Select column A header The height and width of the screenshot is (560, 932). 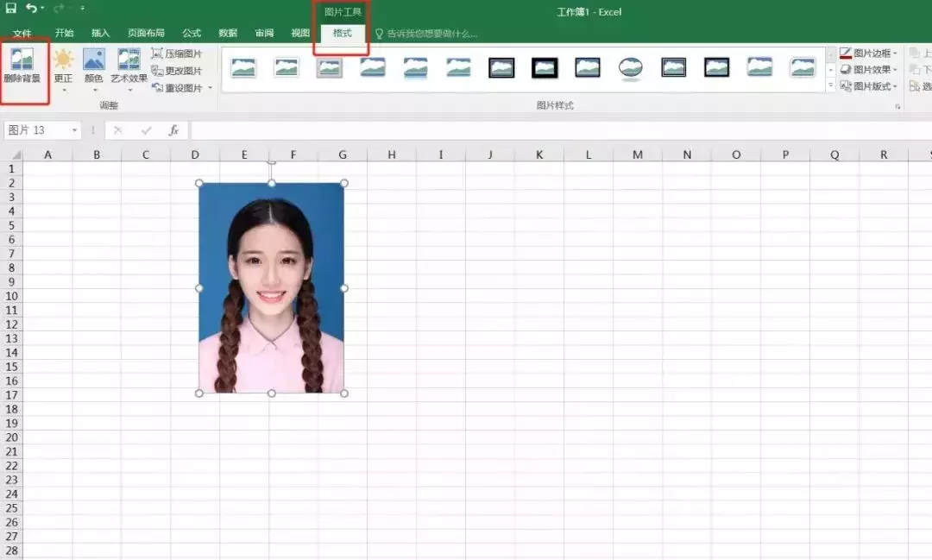point(47,154)
